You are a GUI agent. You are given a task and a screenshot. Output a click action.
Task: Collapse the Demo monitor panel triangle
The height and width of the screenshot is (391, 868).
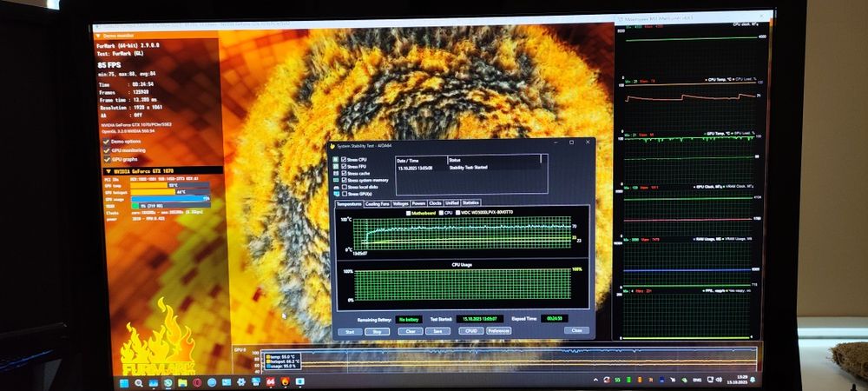pyautogui.click(x=97, y=36)
